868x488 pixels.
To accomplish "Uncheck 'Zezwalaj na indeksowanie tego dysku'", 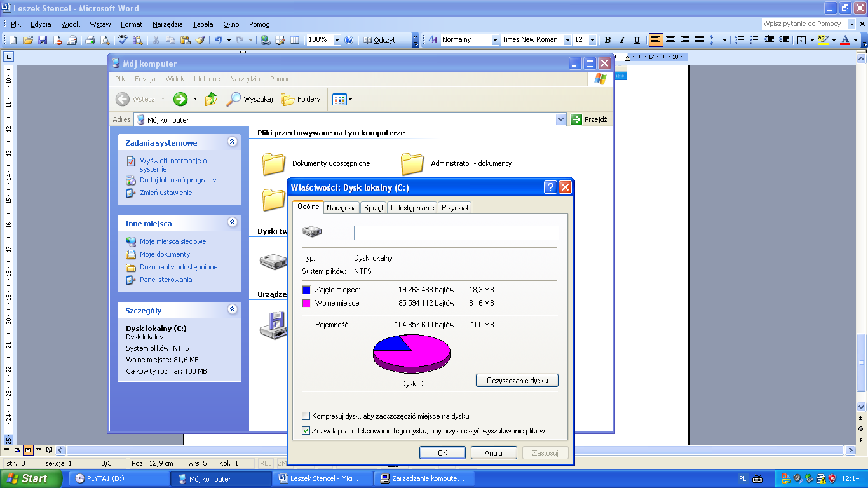I will click(x=306, y=431).
